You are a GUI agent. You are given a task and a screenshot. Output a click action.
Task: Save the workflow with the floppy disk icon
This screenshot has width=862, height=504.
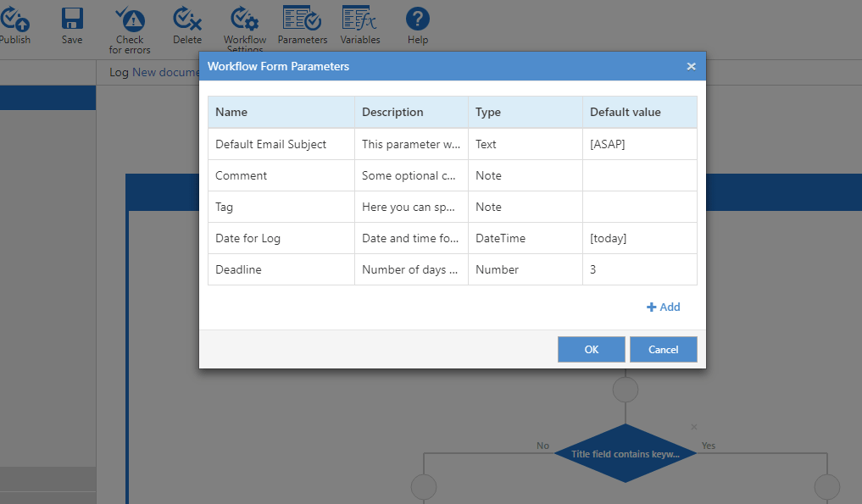72,19
